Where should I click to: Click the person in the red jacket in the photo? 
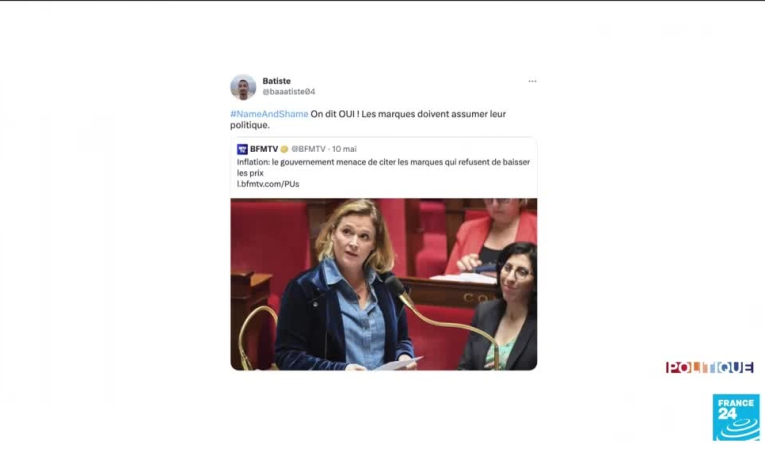492,239
